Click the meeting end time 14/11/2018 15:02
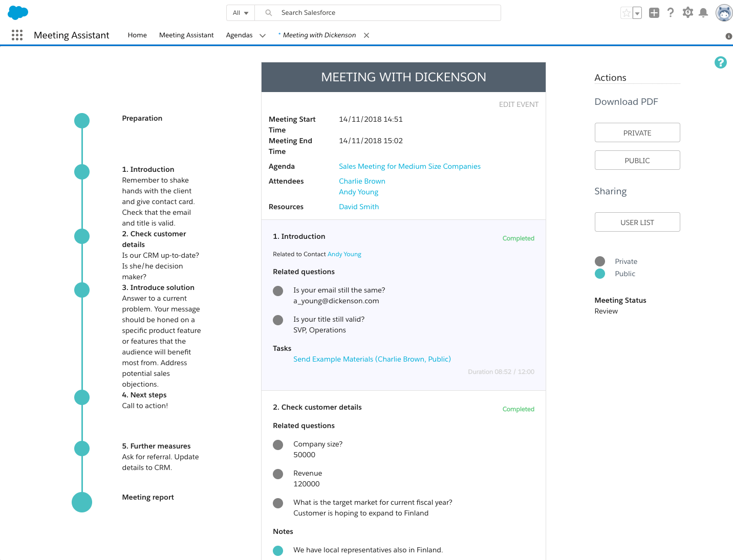Viewport: 733px width, 560px height. [x=371, y=141]
